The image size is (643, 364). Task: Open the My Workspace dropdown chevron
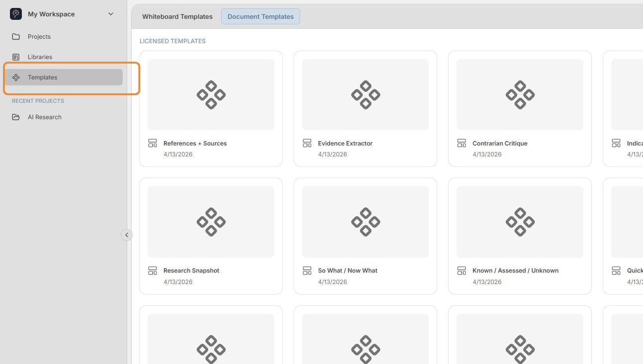tap(111, 14)
